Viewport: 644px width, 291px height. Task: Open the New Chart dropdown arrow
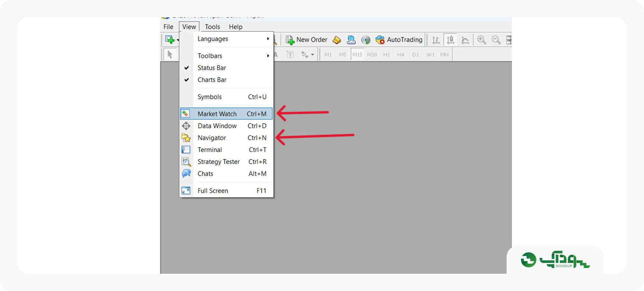(x=178, y=40)
